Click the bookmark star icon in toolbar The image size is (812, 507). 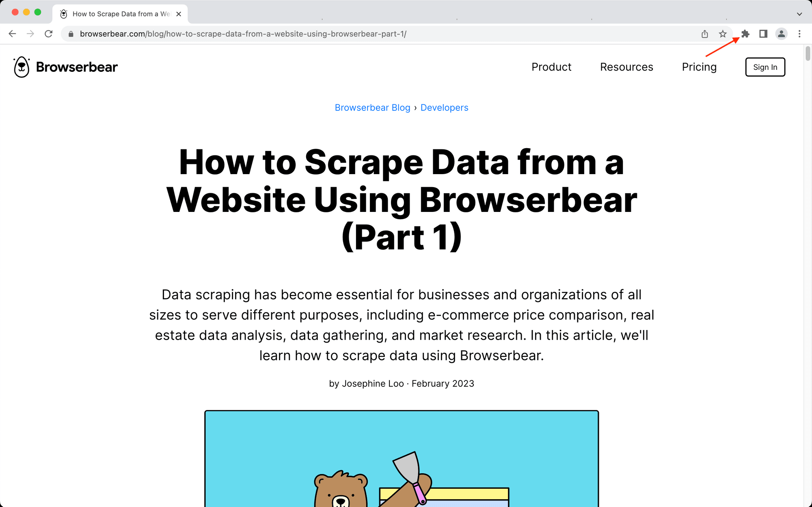point(723,33)
